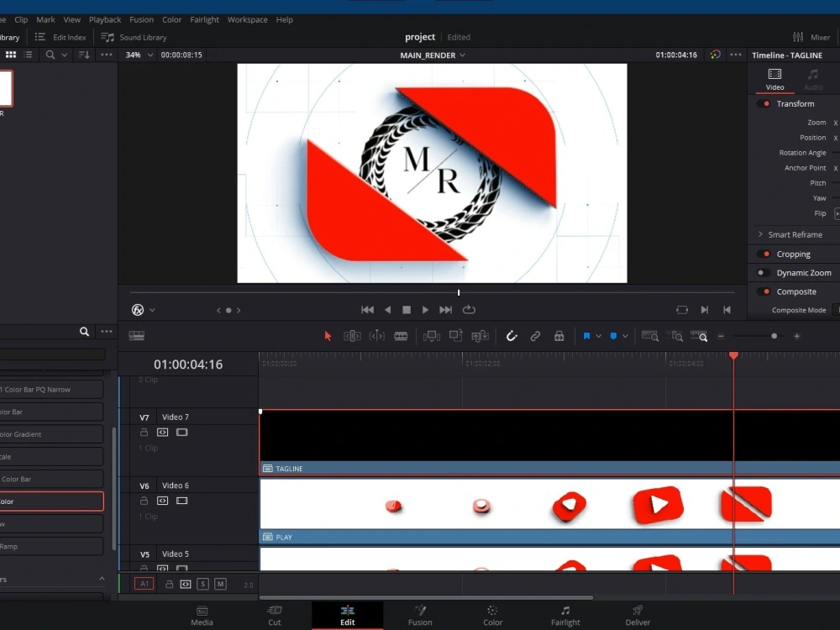The height and width of the screenshot is (630, 840).
Task: Toggle Linked Selection chain icon
Action: pyautogui.click(x=535, y=336)
